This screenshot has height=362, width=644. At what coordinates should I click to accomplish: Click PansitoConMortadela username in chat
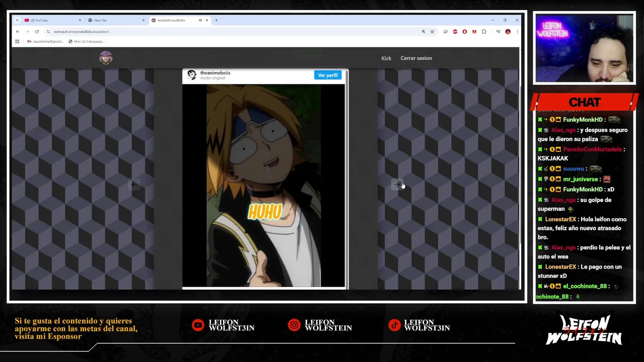(x=592, y=149)
